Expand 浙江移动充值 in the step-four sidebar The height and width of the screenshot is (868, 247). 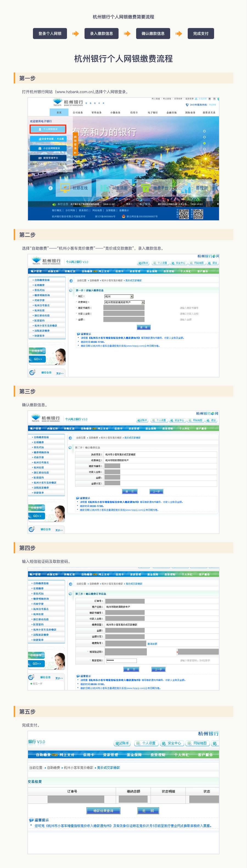tap(40, 619)
